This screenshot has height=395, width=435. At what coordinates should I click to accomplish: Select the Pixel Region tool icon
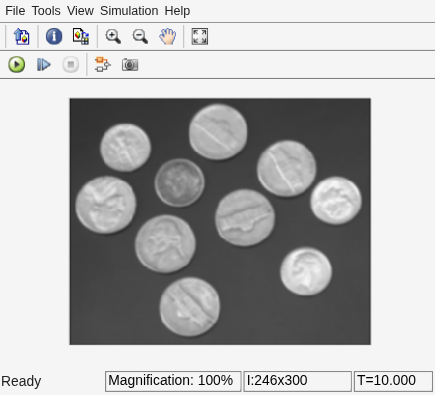(x=81, y=36)
